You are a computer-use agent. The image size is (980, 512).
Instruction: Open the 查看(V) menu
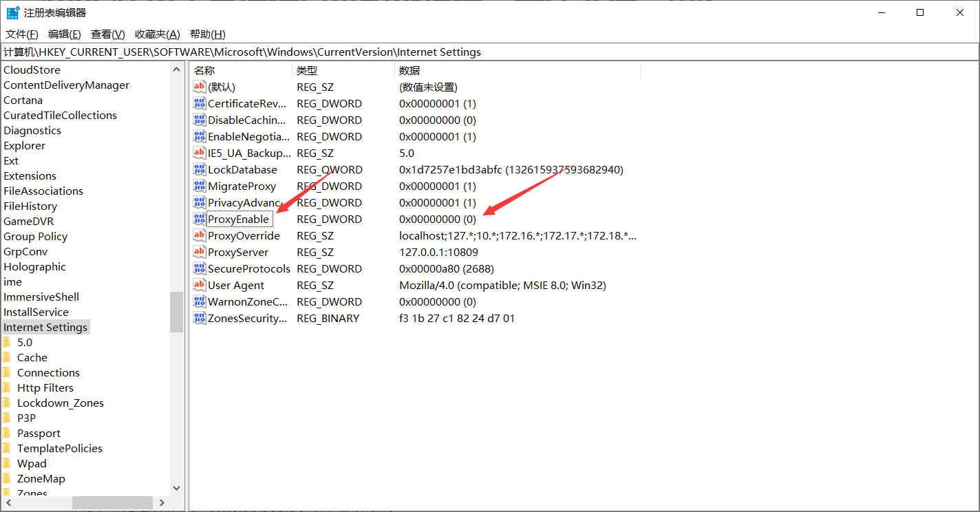click(107, 34)
